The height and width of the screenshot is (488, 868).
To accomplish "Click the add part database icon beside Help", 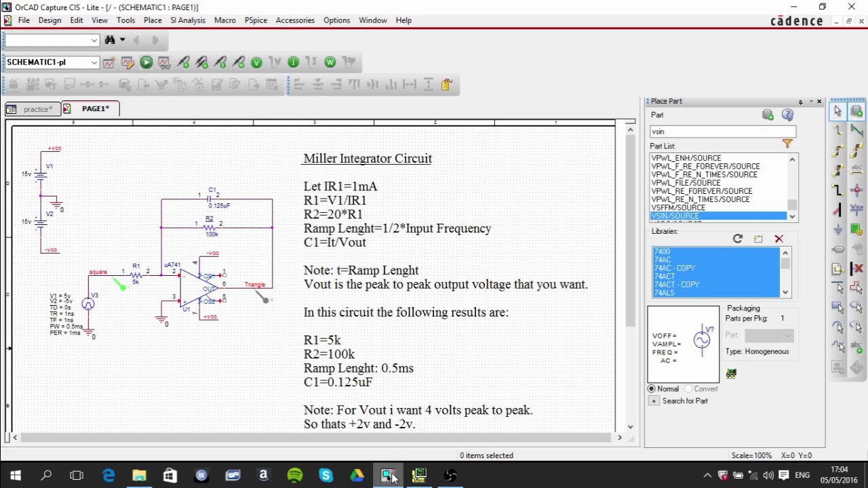I will click(768, 115).
